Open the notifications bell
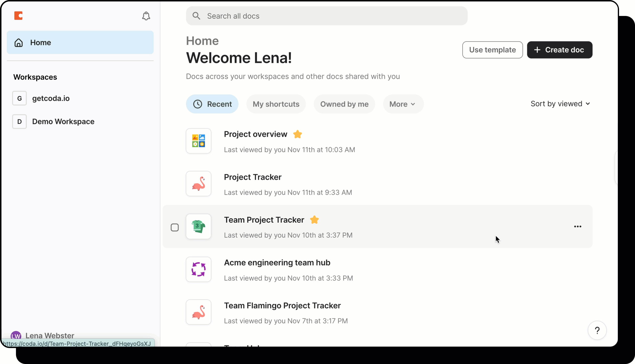The height and width of the screenshot is (364, 635). pos(146,16)
